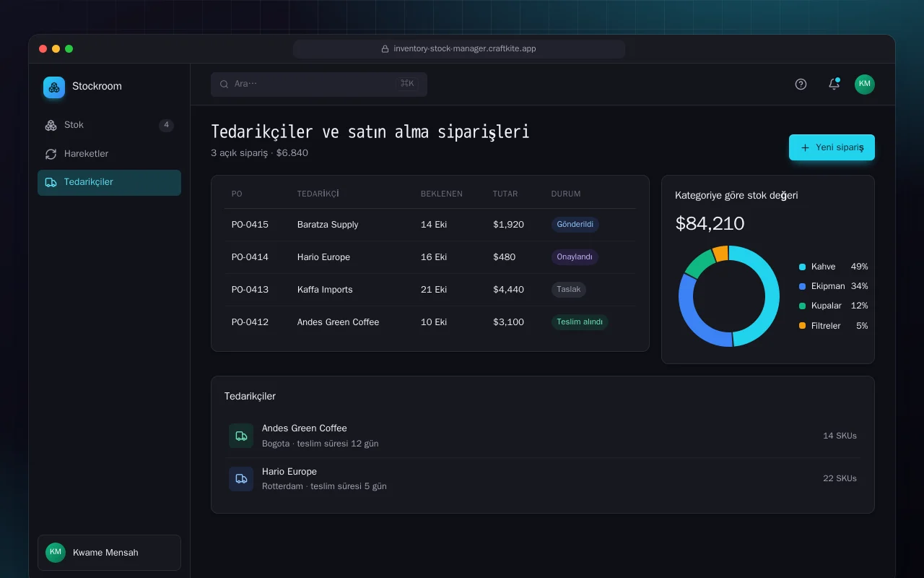Image resolution: width=924 pixels, height=578 pixels.
Task: Click the Stok badge showing 4
Action: (x=166, y=125)
